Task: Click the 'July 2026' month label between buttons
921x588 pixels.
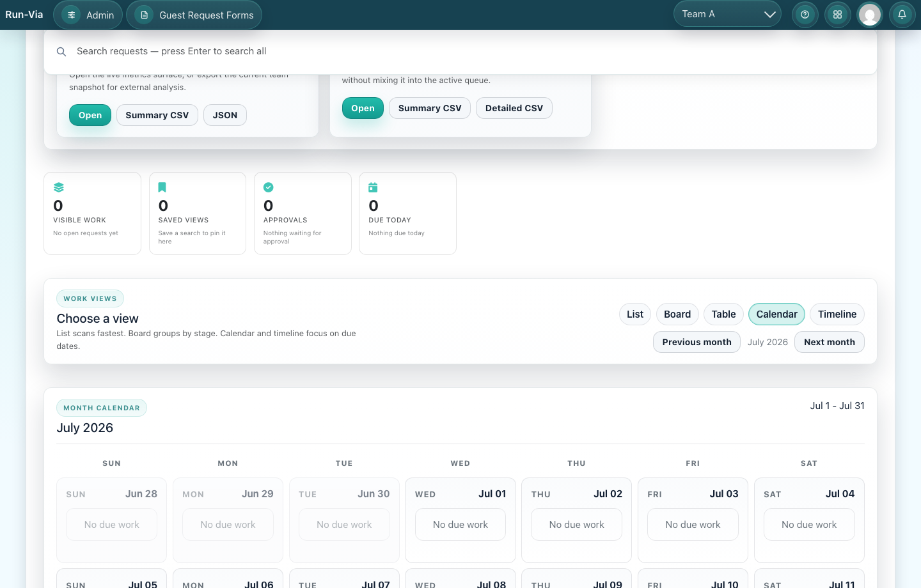Action: pos(767,342)
